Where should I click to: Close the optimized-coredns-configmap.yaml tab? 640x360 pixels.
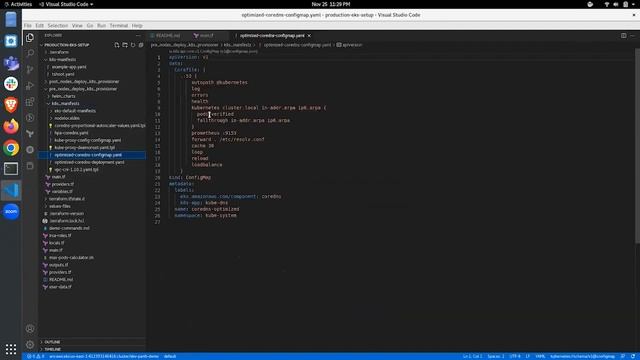pyautogui.click(x=309, y=36)
